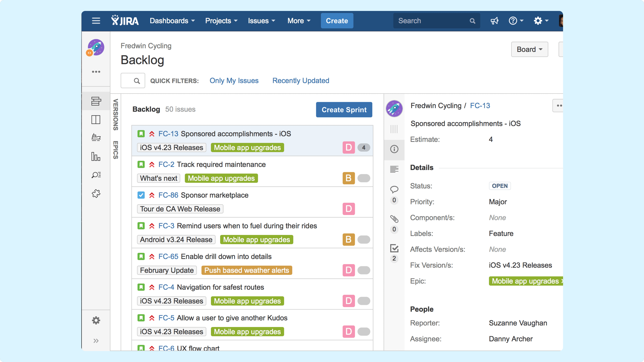Expand the VERSIONS panel
The height and width of the screenshot is (362, 644).
pos(116,115)
